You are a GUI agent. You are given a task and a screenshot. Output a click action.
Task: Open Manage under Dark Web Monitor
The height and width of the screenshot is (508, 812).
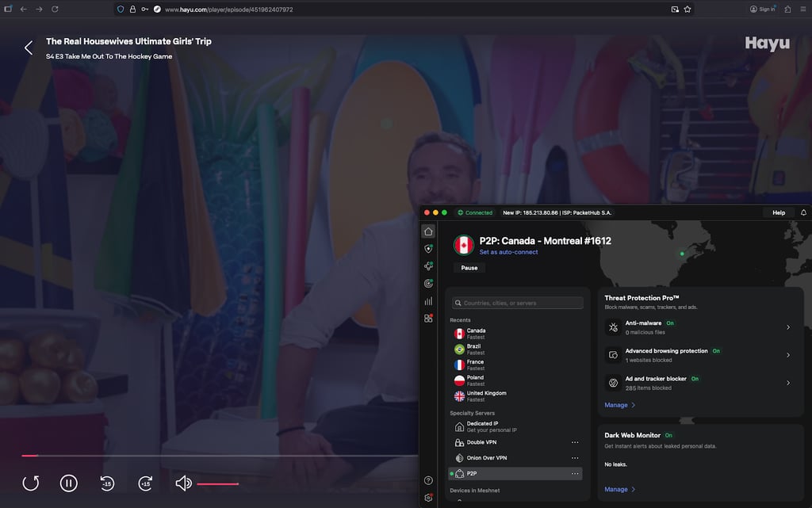pyautogui.click(x=619, y=490)
